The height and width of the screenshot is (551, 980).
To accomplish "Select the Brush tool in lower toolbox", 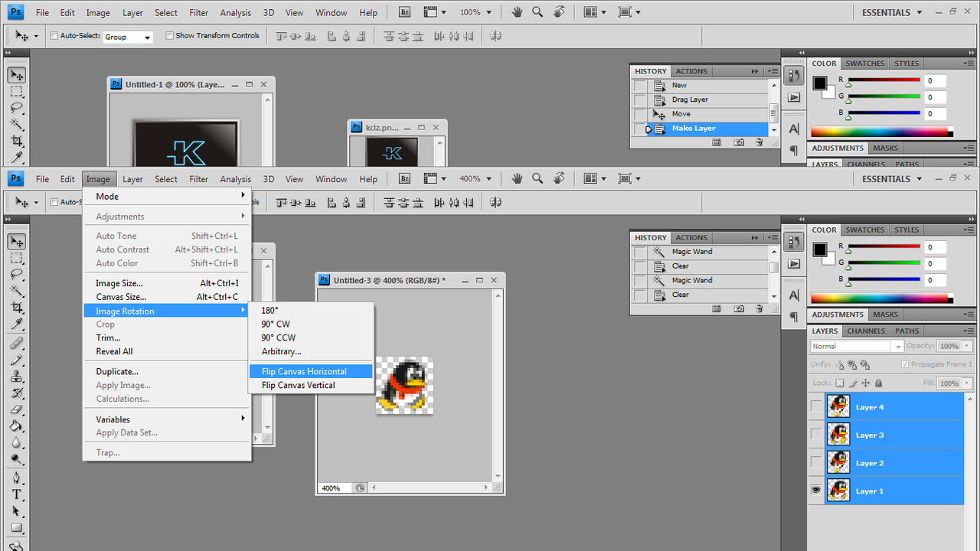I will click(x=17, y=360).
